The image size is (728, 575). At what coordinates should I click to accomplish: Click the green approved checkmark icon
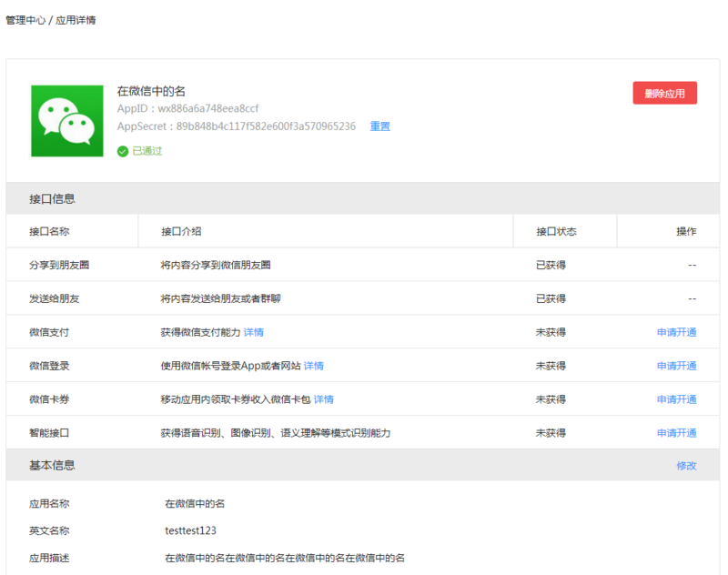coord(123,151)
